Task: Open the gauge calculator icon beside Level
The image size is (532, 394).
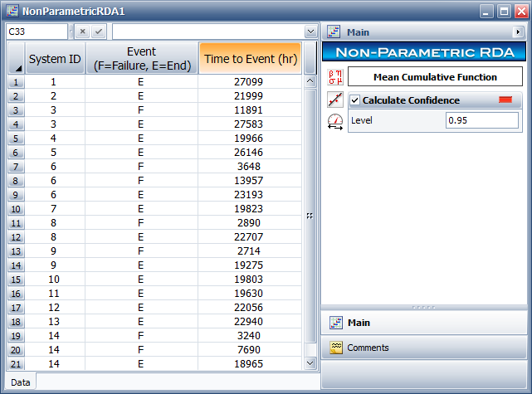Action: [x=335, y=123]
